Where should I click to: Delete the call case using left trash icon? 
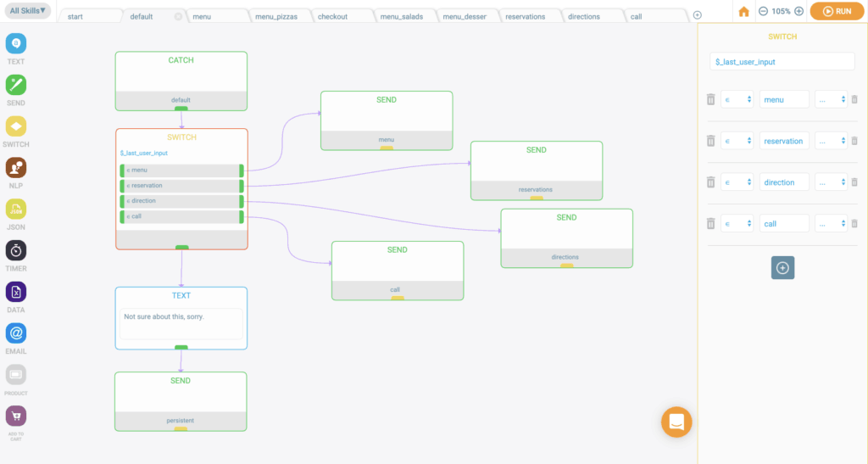pyautogui.click(x=711, y=224)
